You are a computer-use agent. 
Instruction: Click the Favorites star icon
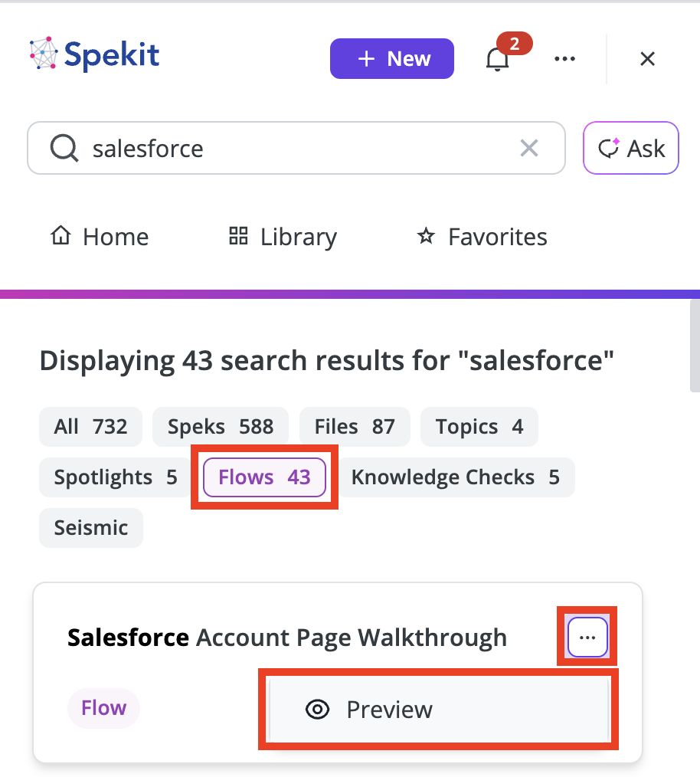tap(426, 236)
